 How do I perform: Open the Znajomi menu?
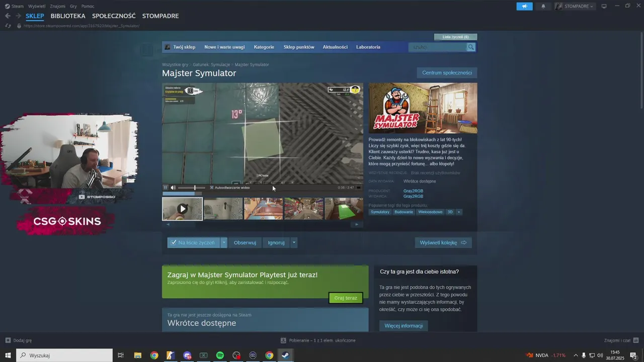tap(57, 6)
